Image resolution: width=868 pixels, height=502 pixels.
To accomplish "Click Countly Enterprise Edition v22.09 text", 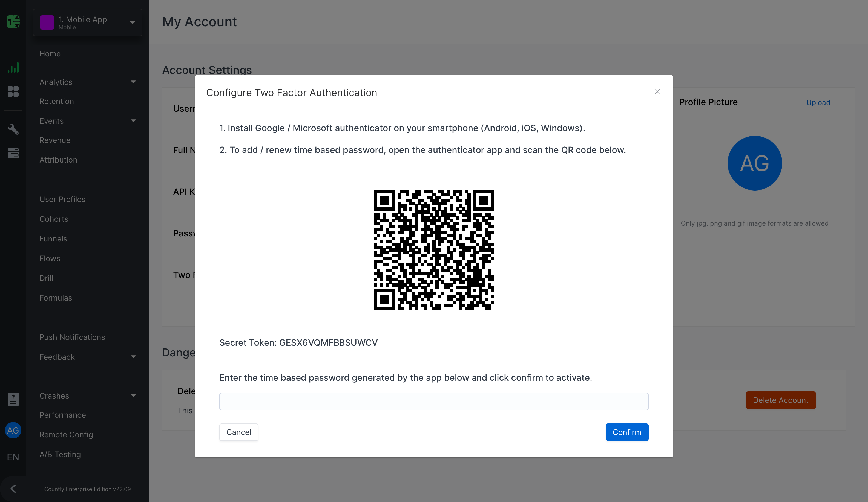I will tap(88, 489).
